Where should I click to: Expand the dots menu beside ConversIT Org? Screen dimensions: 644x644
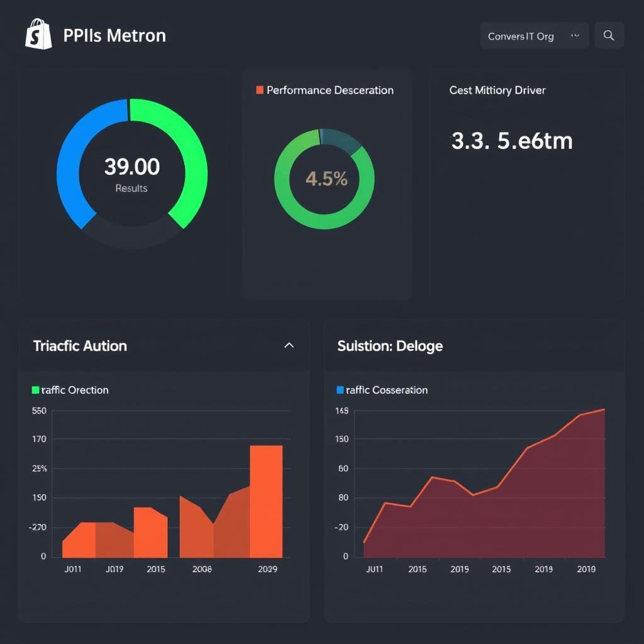coord(575,36)
